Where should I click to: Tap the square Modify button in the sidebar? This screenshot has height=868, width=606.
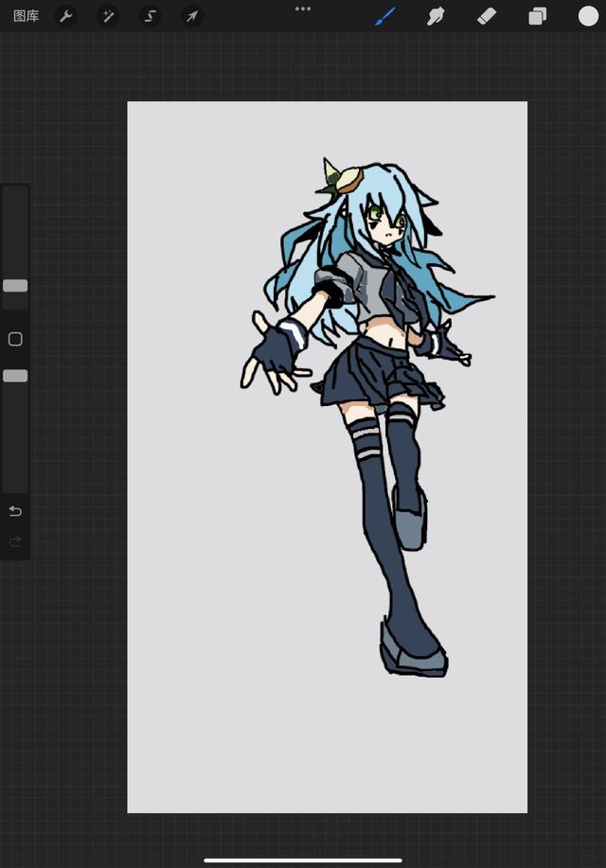pyautogui.click(x=15, y=339)
